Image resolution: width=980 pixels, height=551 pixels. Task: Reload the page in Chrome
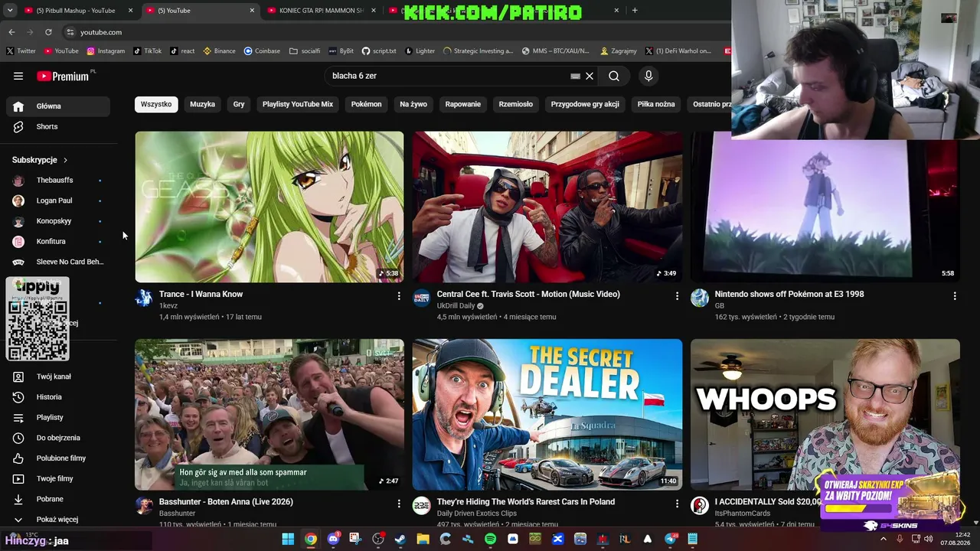[48, 32]
